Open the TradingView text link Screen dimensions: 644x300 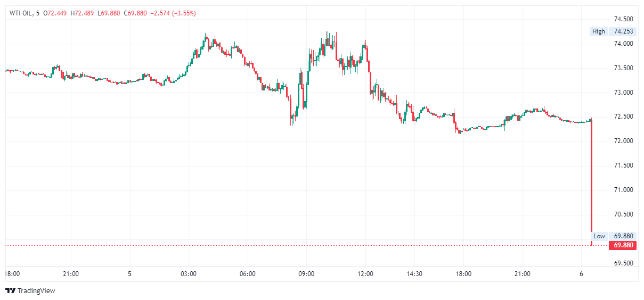[36, 290]
